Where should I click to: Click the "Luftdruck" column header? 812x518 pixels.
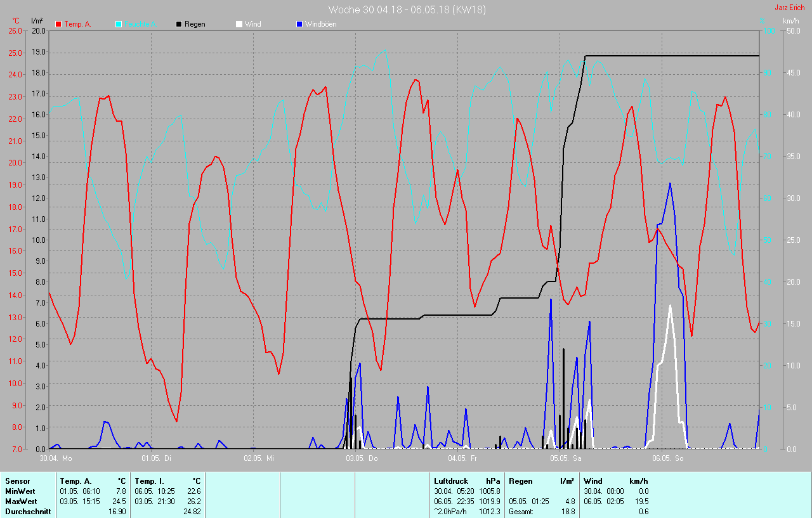(x=450, y=481)
